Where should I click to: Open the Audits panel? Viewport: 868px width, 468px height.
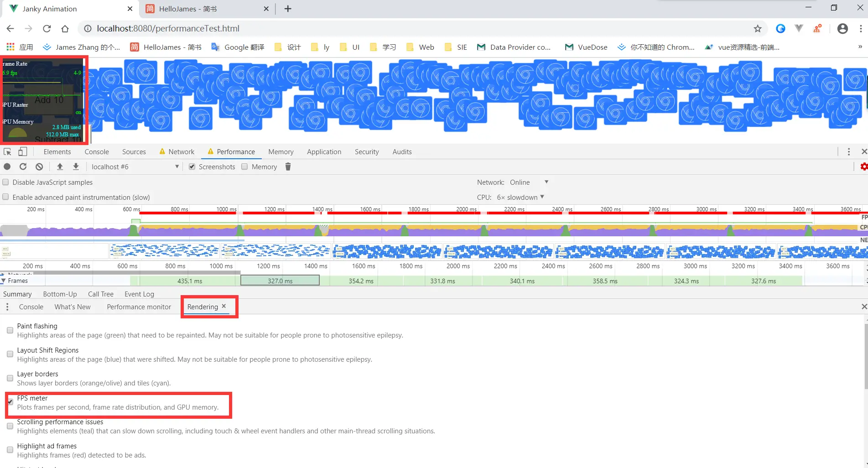click(x=402, y=152)
